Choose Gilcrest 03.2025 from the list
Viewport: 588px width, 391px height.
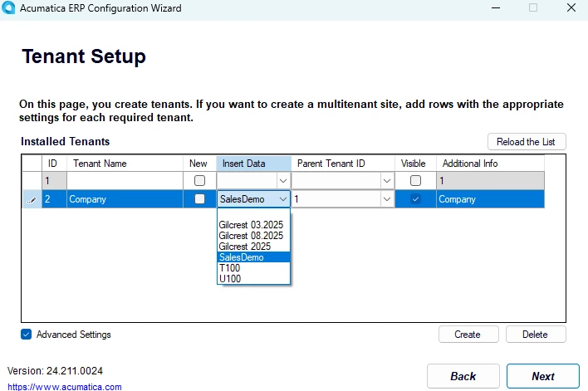[x=253, y=224]
